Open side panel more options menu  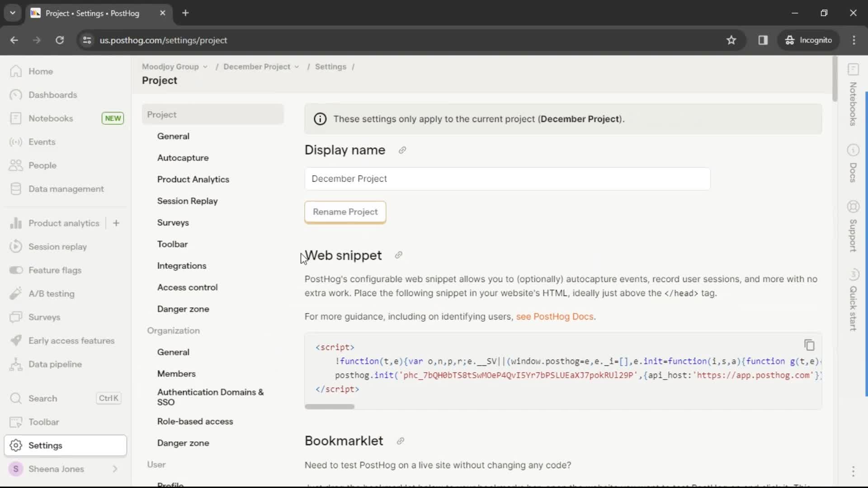point(853,471)
